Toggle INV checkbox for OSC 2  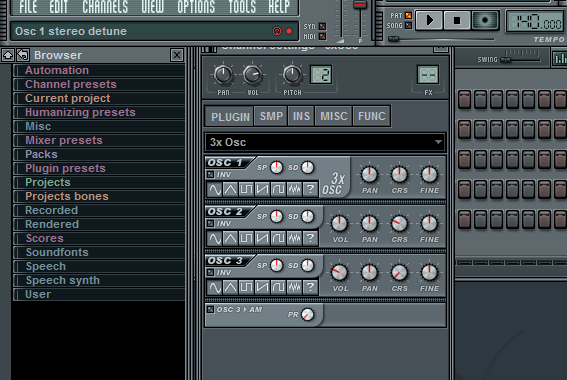pyautogui.click(x=210, y=223)
